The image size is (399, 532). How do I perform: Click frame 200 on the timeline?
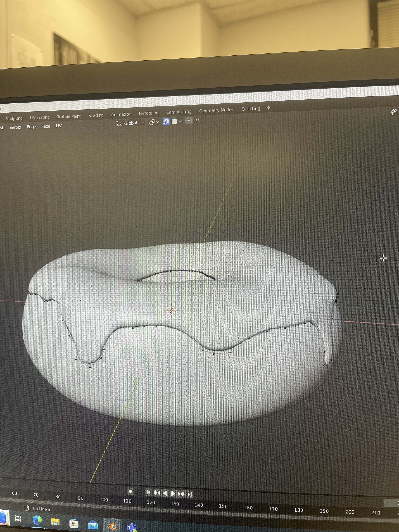350,512
